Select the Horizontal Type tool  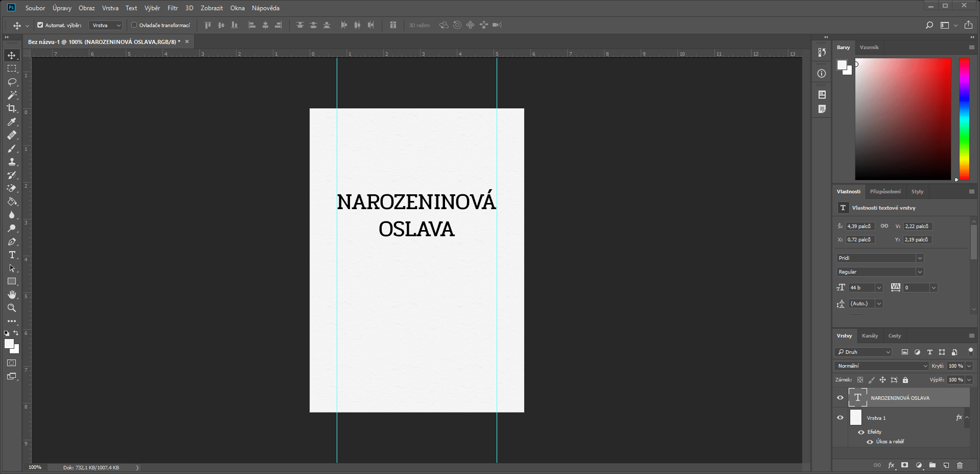tap(12, 255)
